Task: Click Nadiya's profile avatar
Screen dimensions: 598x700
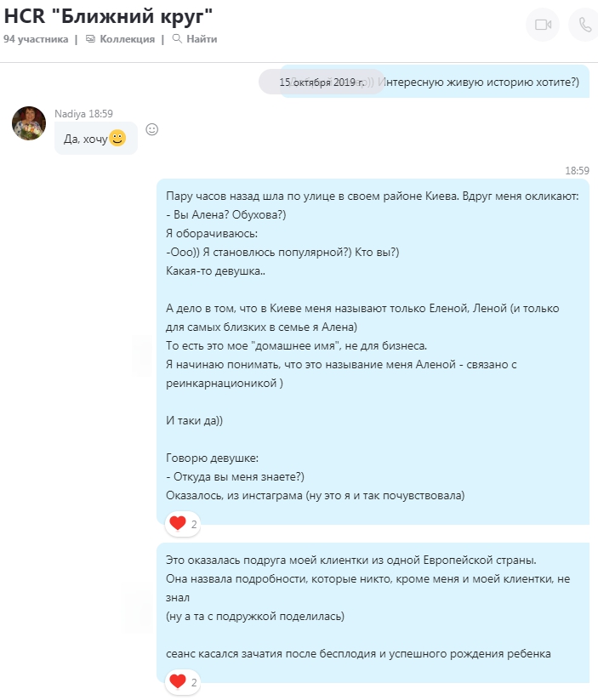Action: [29, 123]
